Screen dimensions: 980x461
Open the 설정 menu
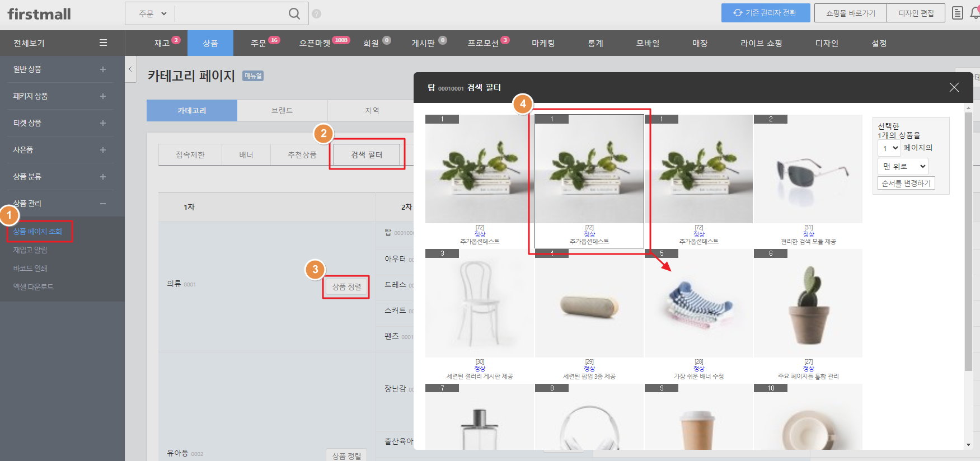pyautogui.click(x=879, y=43)
